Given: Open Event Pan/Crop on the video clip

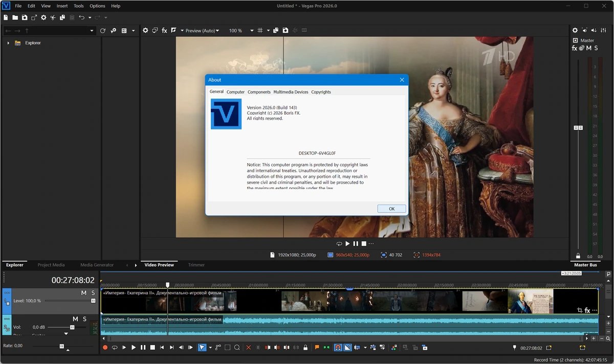Looking at the screenshot, I should pos(579,310).
